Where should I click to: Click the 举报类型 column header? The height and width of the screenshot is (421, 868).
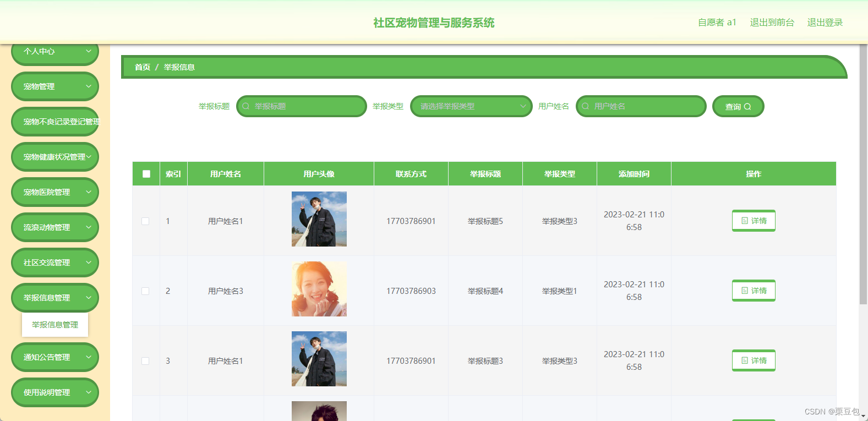click(560, 174)
